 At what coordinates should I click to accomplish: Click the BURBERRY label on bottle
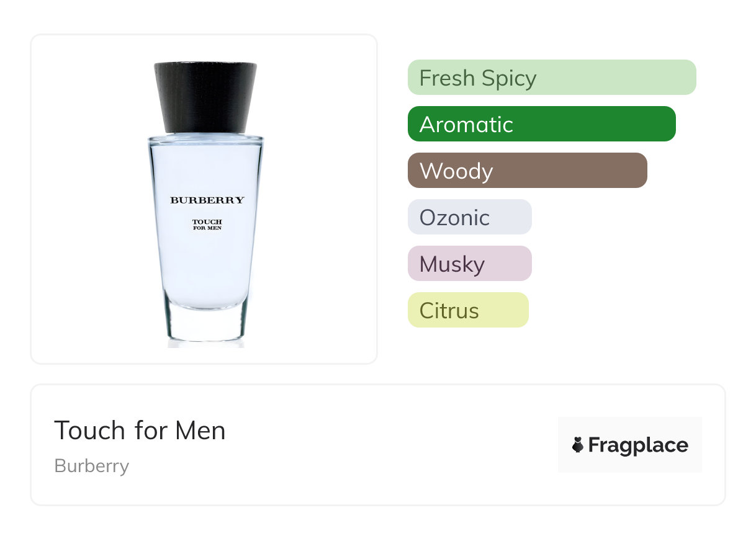point(207,200)
